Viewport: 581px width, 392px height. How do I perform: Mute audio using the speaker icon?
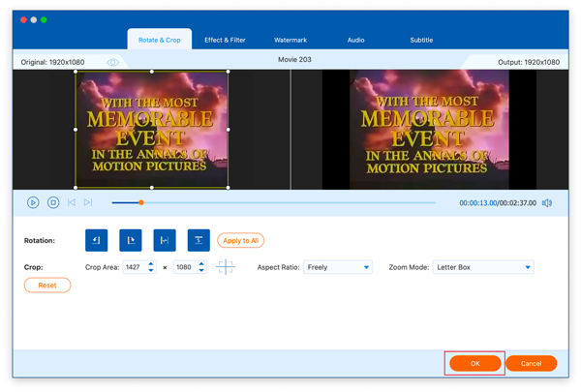(547, 202)
